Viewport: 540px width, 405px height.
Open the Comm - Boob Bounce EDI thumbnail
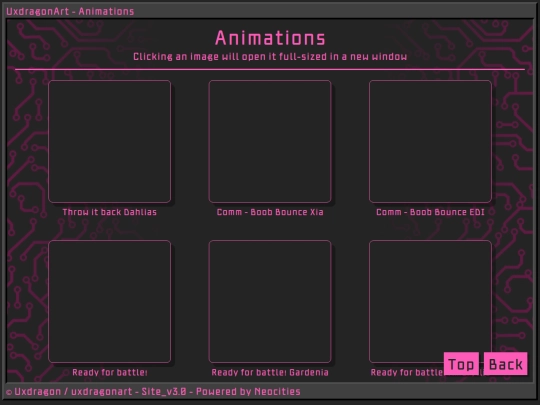coord(430,142)
